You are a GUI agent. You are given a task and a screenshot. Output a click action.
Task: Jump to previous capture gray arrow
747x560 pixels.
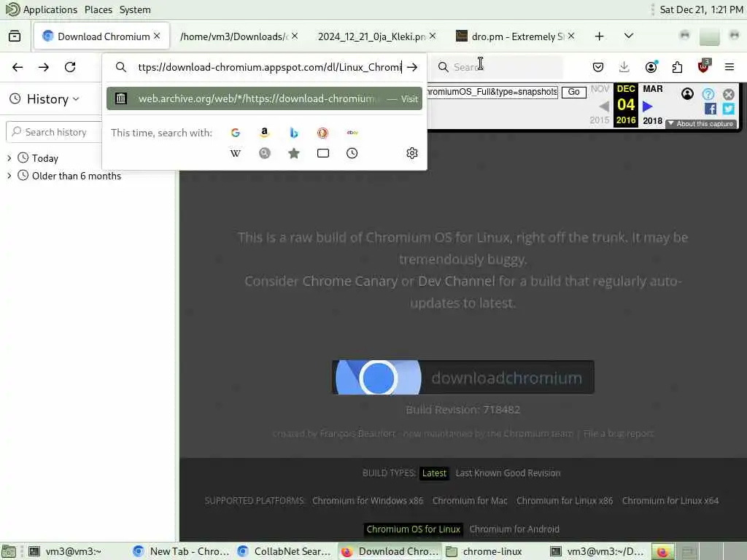coord(604,106)
